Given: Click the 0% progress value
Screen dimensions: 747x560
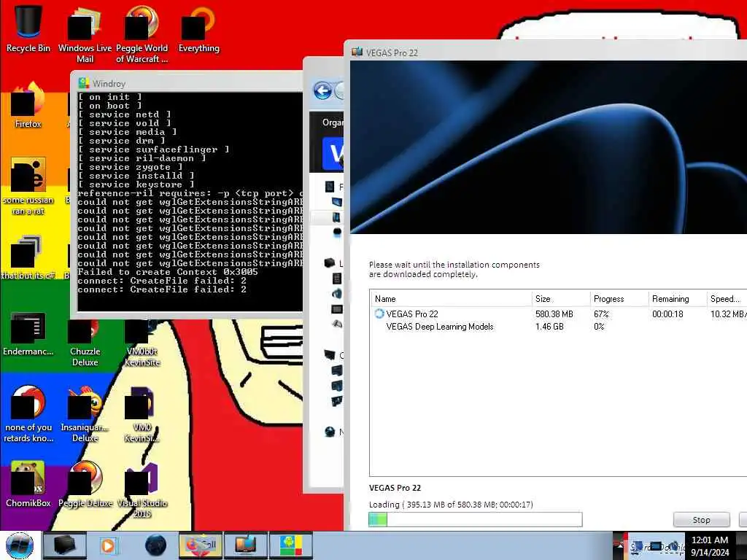Looking at the screenshot, I should click(x=599, y=326).
